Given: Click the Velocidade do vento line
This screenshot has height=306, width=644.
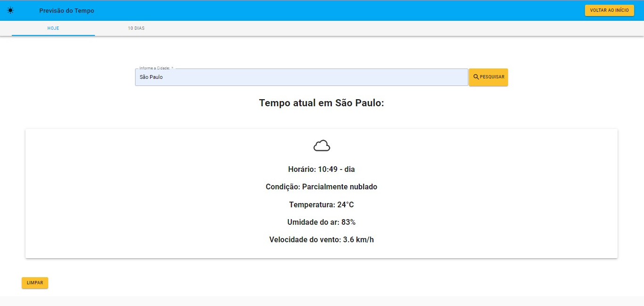Looking at the screenshot, I should 322,239.
